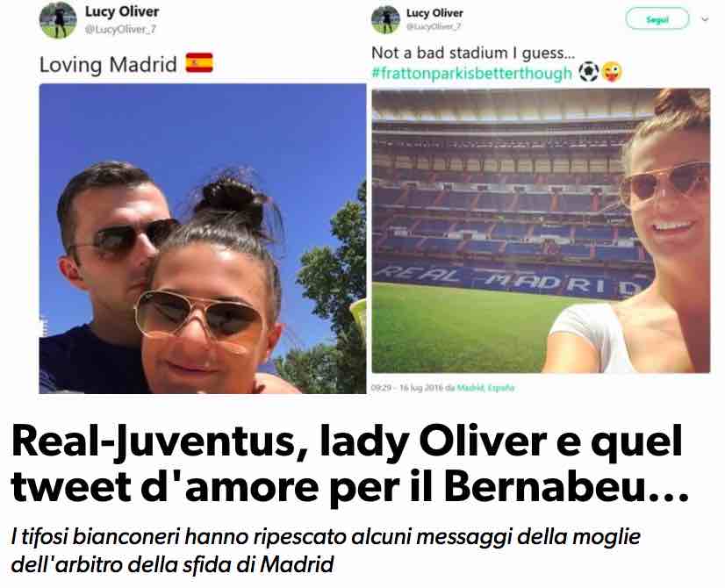The height and width of the screenshot is (588, 725).
Task: Click Lucy Oliver's avatar in the left tweet
Action: (58, 20)
